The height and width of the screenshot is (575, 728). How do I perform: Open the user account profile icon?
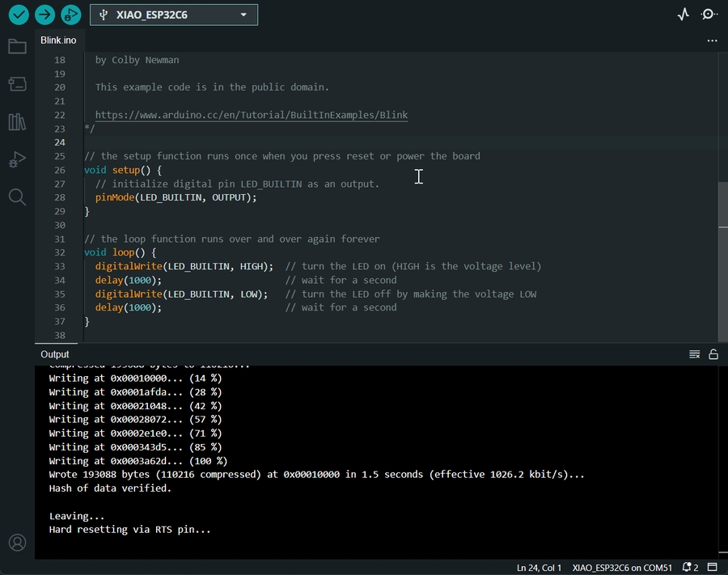coord(17,542)
